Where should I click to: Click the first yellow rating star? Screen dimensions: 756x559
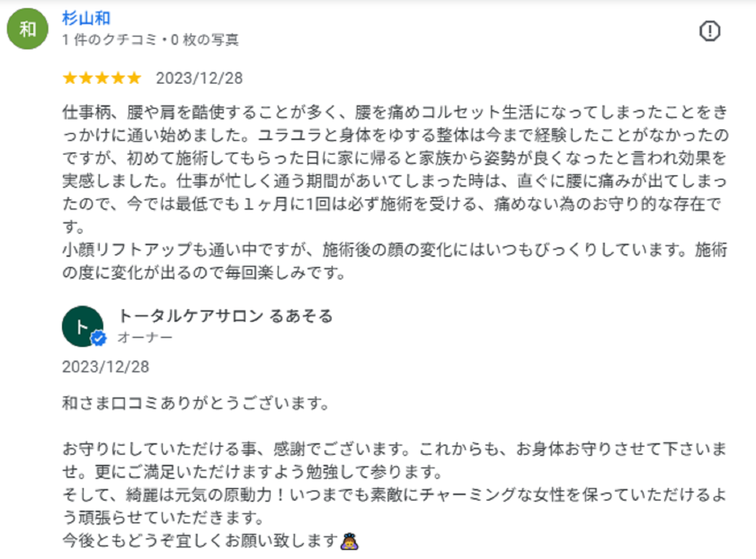(x=70, y=78)
